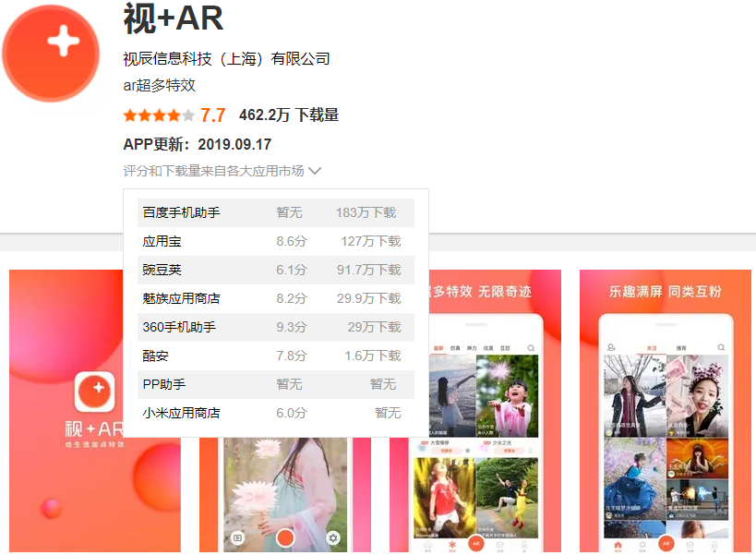Click the 视+AR red plus app icon
The width and height of the screenshot is (756, 555).
51,53
